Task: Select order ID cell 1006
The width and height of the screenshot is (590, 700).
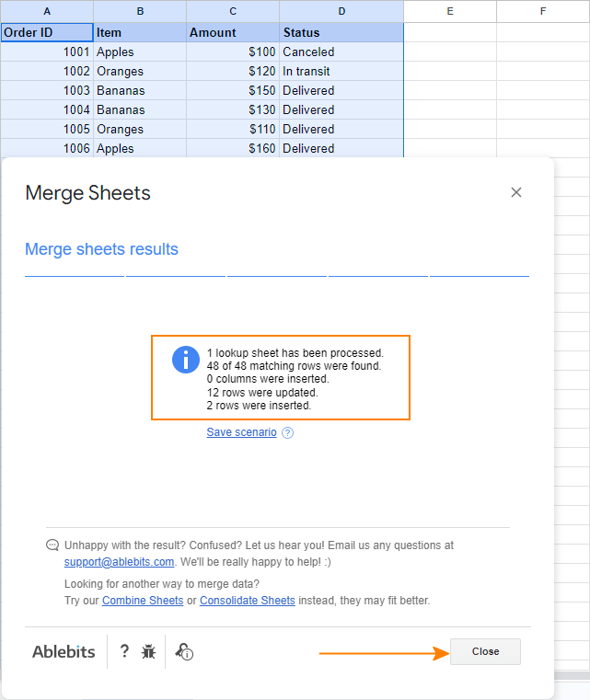Action: coord(47,148)
